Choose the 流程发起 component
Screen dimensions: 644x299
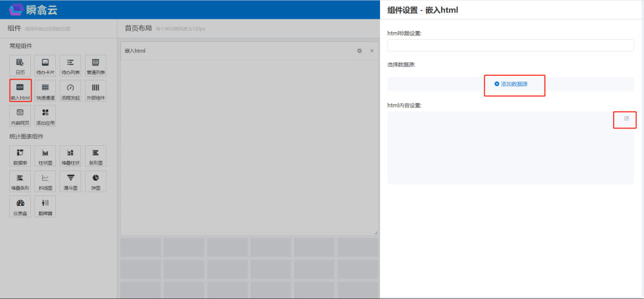pos(70,90)
